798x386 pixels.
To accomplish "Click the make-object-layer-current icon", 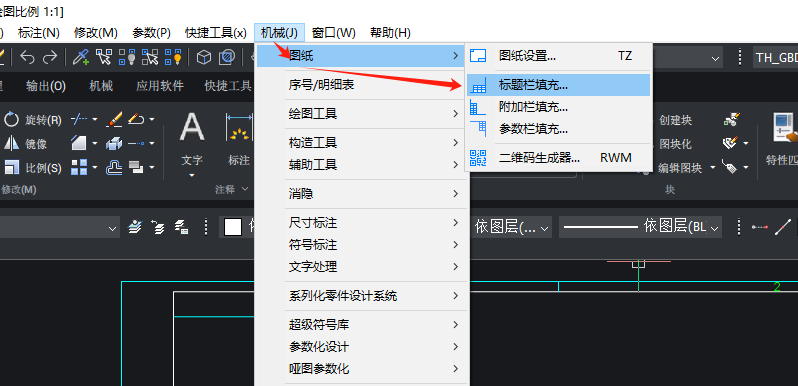I will click(x=134, y=227).
